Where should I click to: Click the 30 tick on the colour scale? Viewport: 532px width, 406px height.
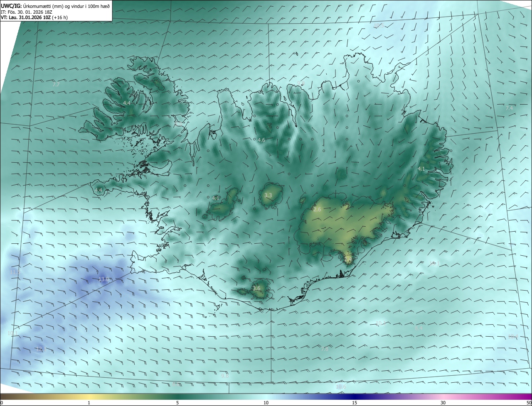(x=443, y=403)
